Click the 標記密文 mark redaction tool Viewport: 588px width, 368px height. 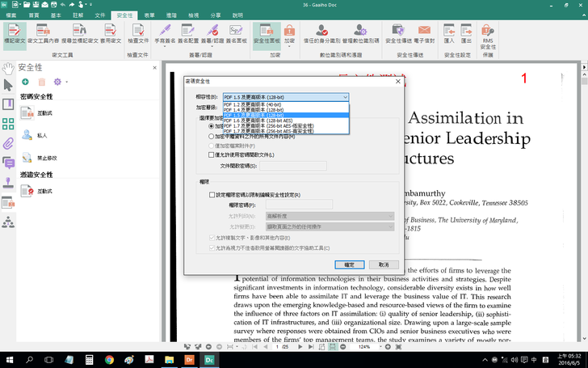pyautogui.click(x=14, y=32)
